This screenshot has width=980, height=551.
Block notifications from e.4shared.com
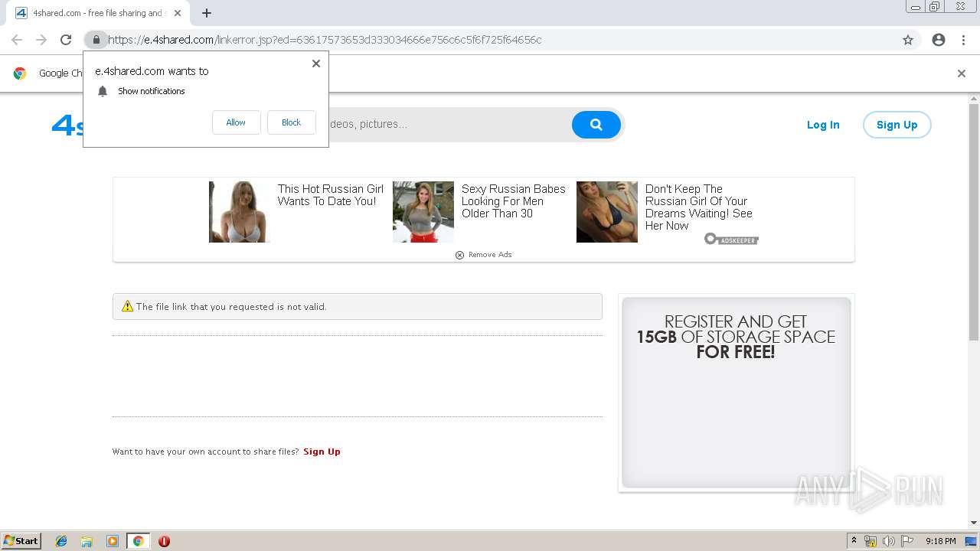pyautogui.click(x=291, y=122)
